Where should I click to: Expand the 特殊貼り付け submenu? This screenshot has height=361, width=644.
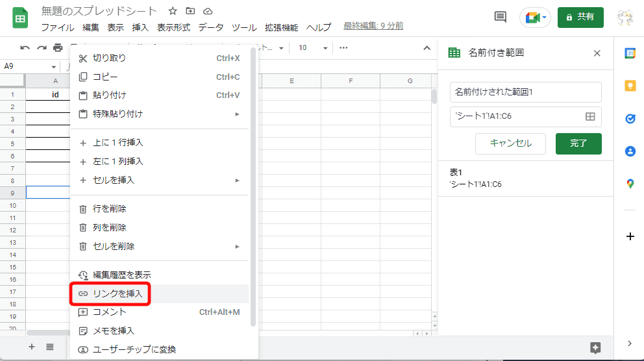tap(159, 114)
